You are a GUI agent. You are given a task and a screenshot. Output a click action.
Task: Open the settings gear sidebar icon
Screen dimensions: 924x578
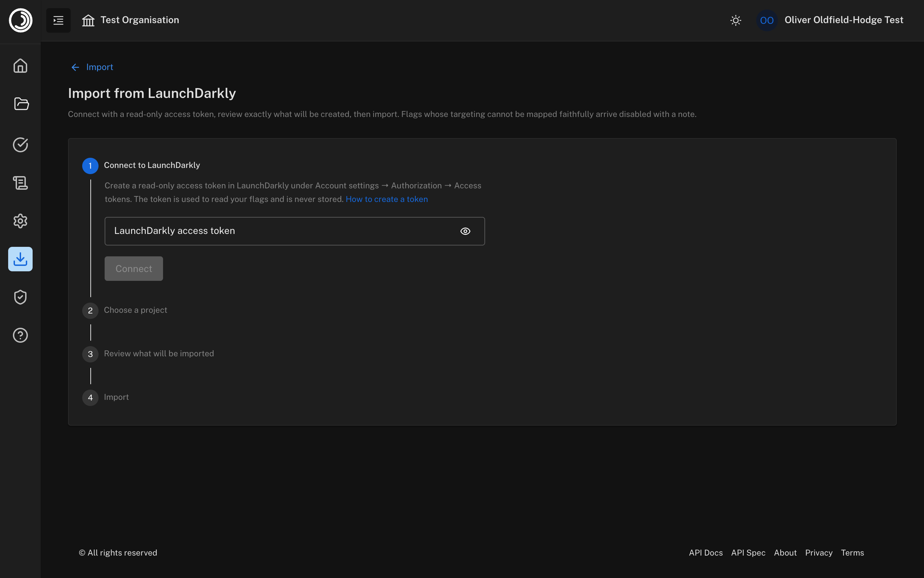coord(21,221)
